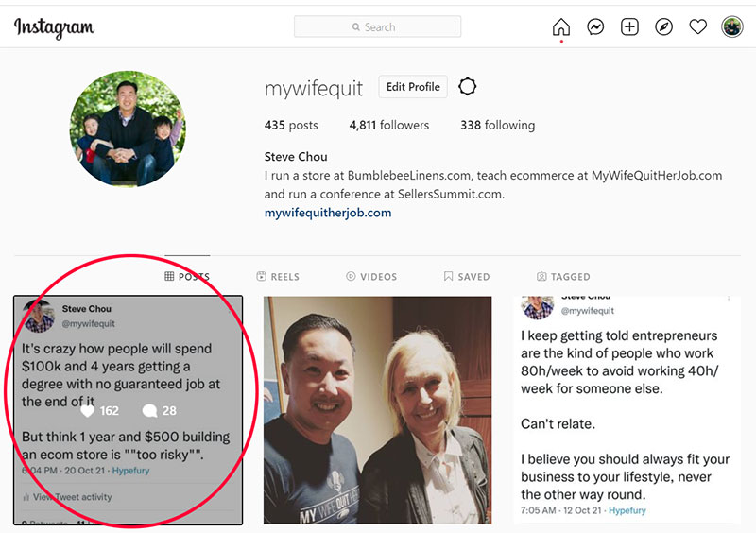Click the 435 posts count
The image size is (756, 533).
click(x=291, y=125)
